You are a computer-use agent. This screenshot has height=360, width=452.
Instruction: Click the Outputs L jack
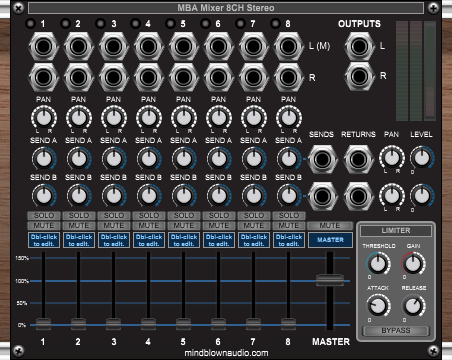(359, 47)
